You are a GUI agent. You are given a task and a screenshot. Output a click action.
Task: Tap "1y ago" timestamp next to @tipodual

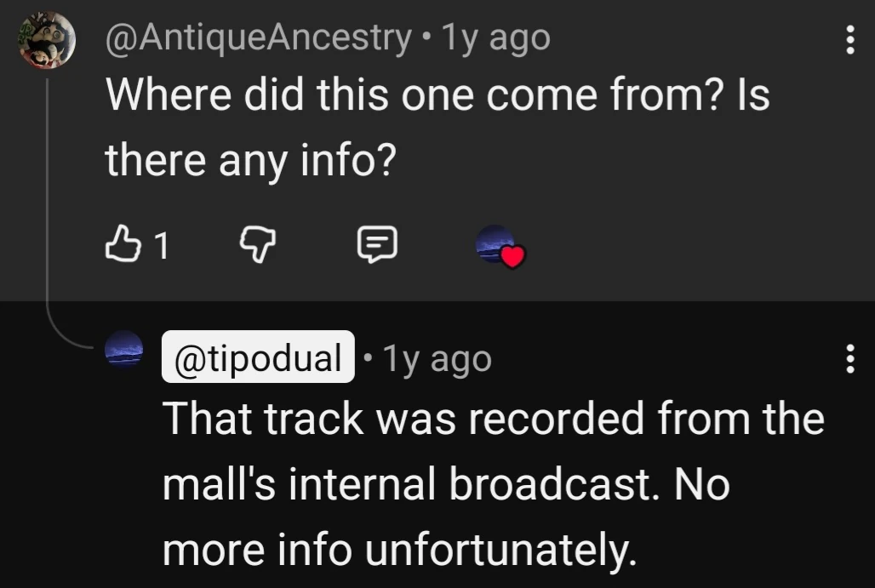click(437, 358)
